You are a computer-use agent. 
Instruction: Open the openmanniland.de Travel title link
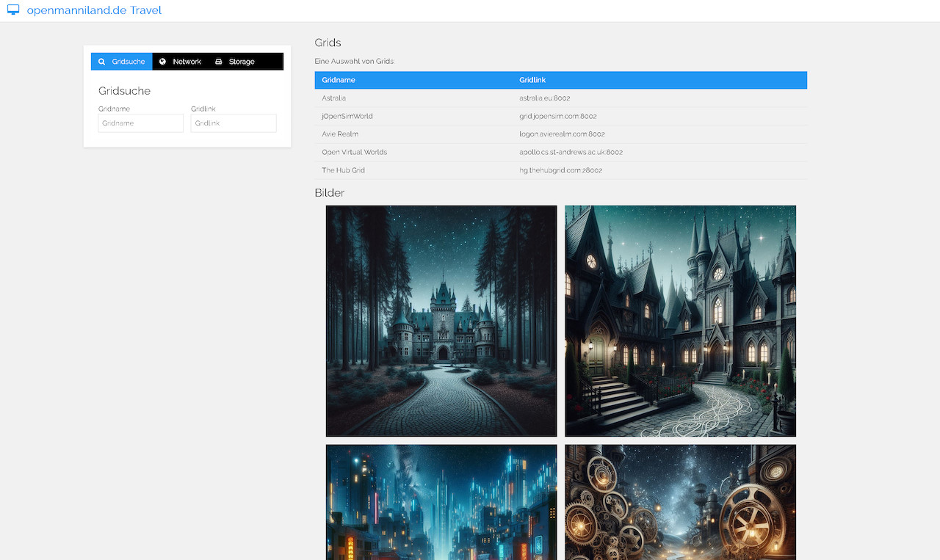[94, 10]
